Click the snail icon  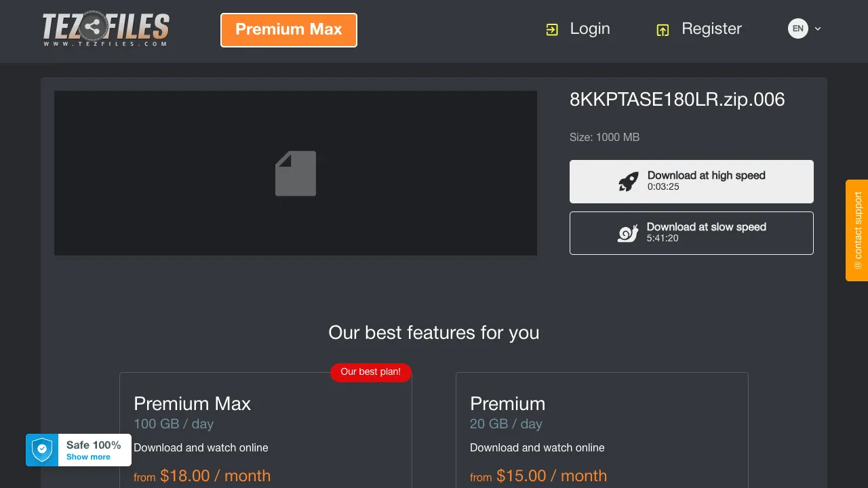tap(628, 233)
